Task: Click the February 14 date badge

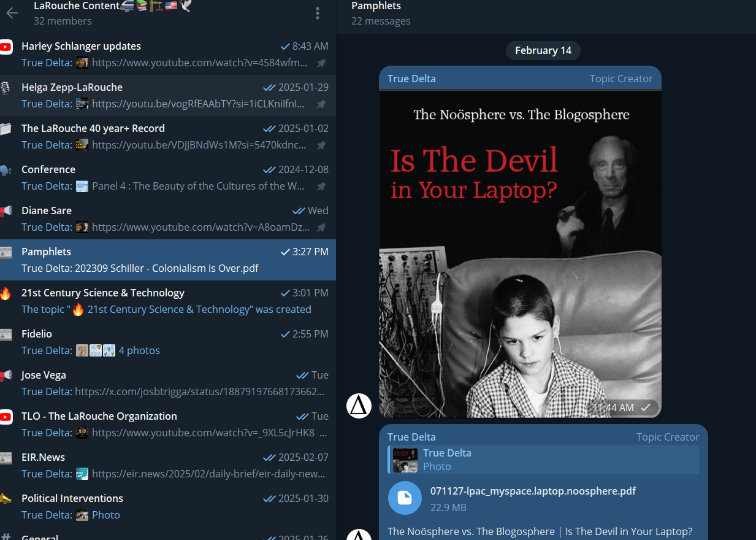Action: [543, 50]
